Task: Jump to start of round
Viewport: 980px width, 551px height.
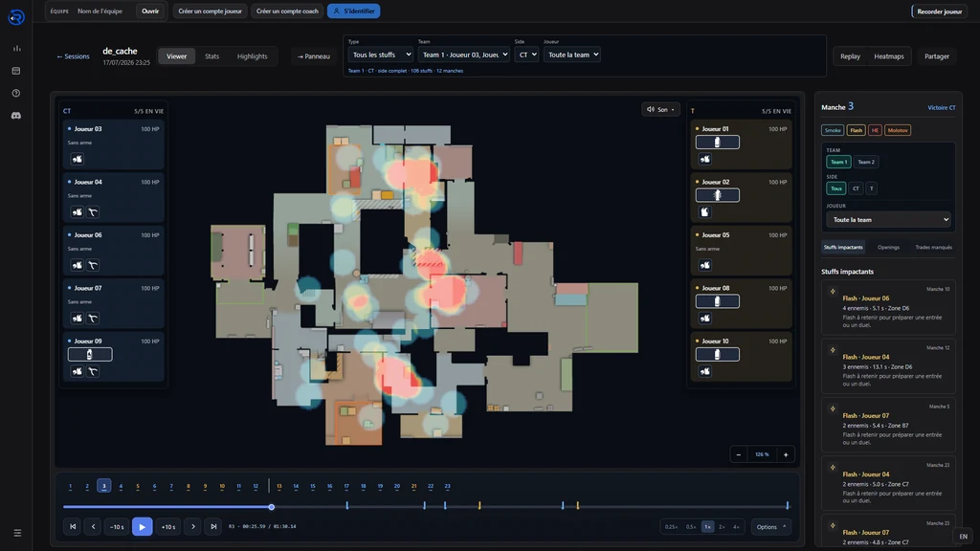Action: [x=73, y=527]
